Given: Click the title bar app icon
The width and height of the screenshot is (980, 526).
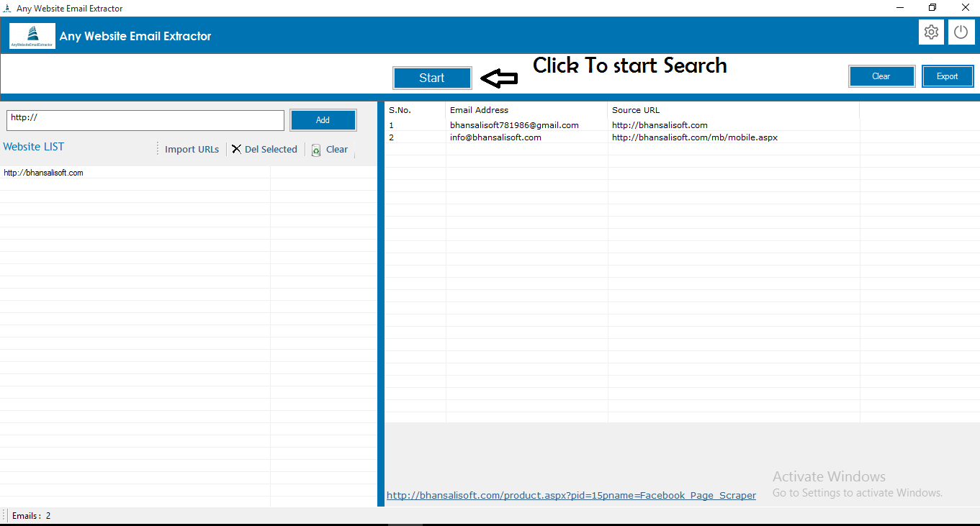Looking at the screenshot, I should (7, 8).
